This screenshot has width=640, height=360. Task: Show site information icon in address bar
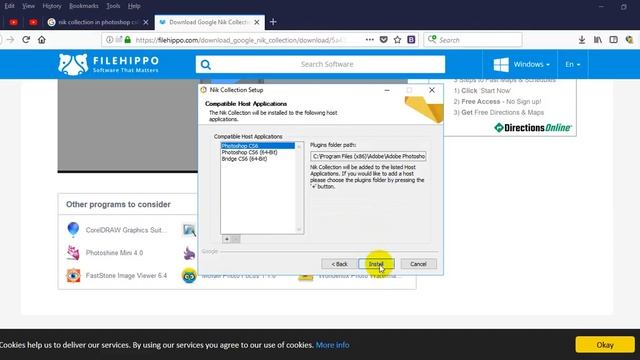[x=109, y=40]
